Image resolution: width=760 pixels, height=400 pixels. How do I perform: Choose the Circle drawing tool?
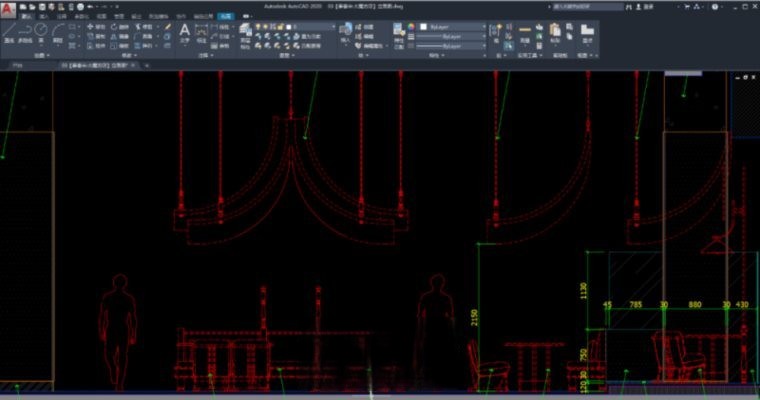pyautogui.click(x=42, y=31)
